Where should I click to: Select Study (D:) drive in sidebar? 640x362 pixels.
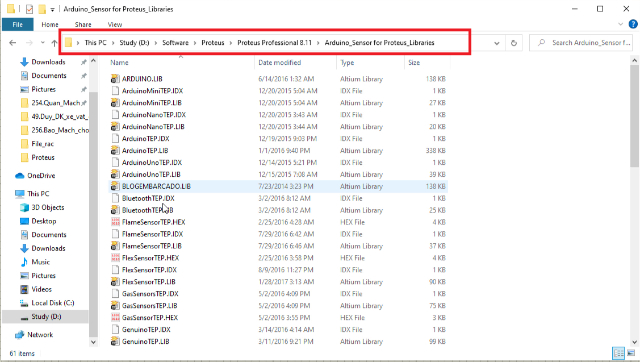[45, 316]
